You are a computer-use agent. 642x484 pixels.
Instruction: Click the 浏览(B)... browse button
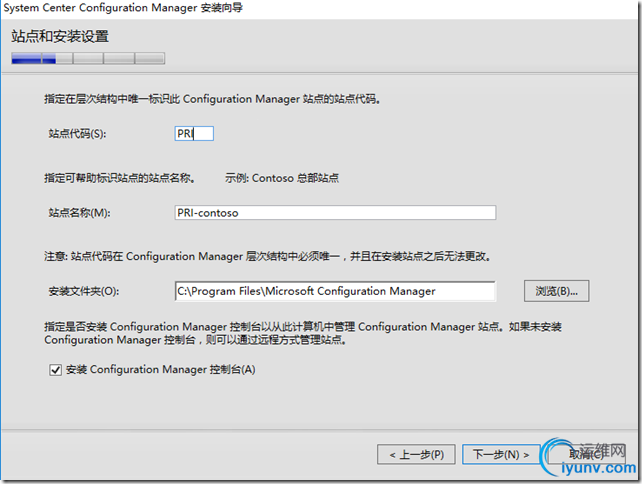pos(556,291)
